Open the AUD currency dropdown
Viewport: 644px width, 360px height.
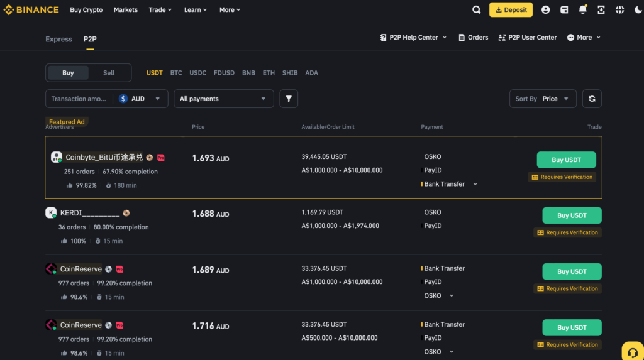pos(140,99)
